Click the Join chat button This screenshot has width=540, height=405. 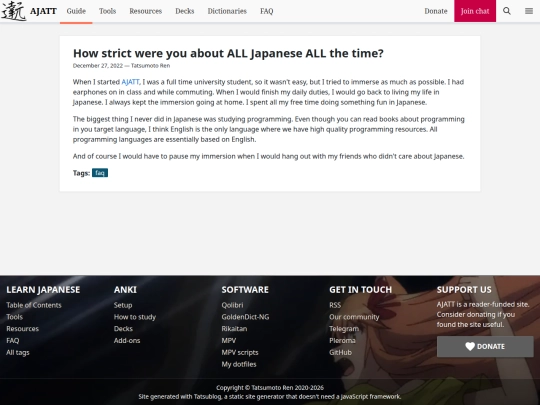pos(475,11)
